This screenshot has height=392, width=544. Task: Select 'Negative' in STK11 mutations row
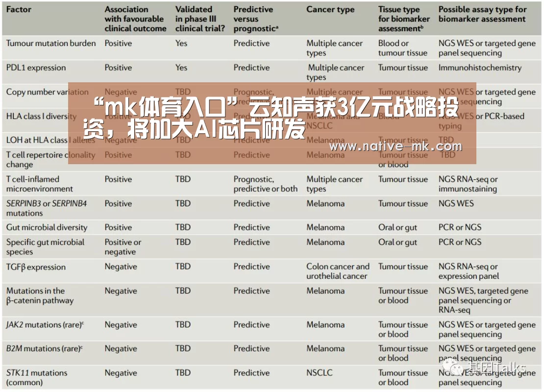121,373
